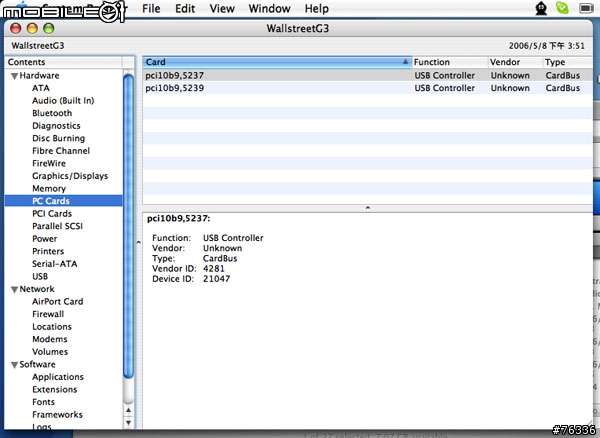Click the sidebar scrollbar thumb
The height and width of the screenshot is (438, 600).
click(129, 226)
